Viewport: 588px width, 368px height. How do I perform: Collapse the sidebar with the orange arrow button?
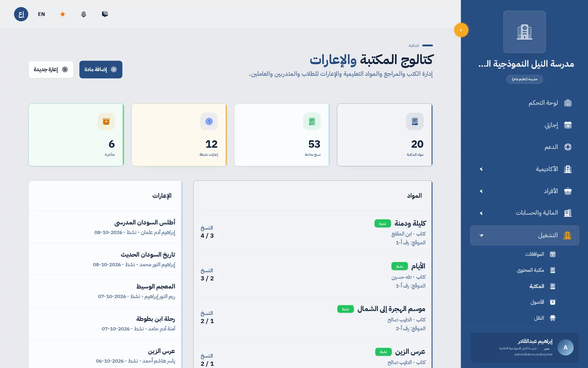461,30
